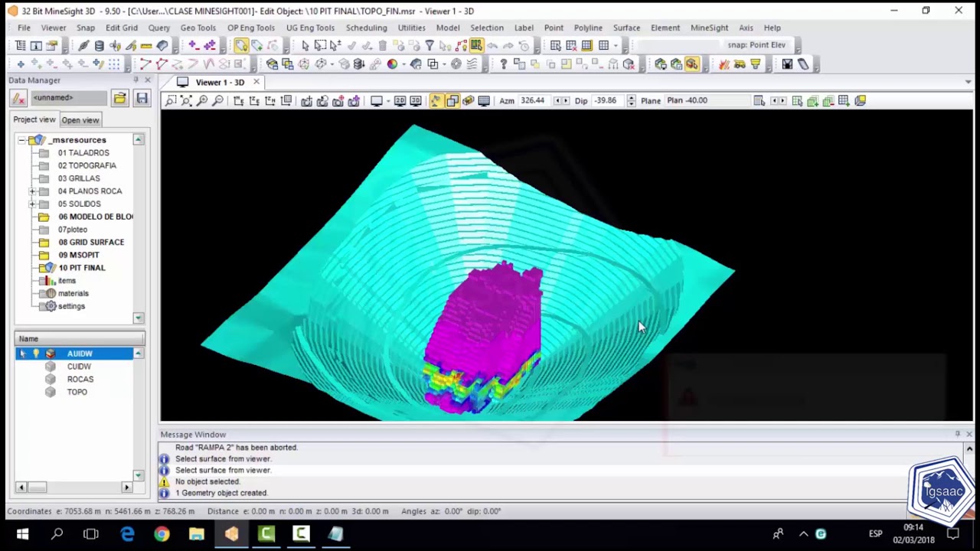This screenshot has height=551, width=980.
Task: Click the Plane field showing Plan -40.00
Action: [707, 100]
